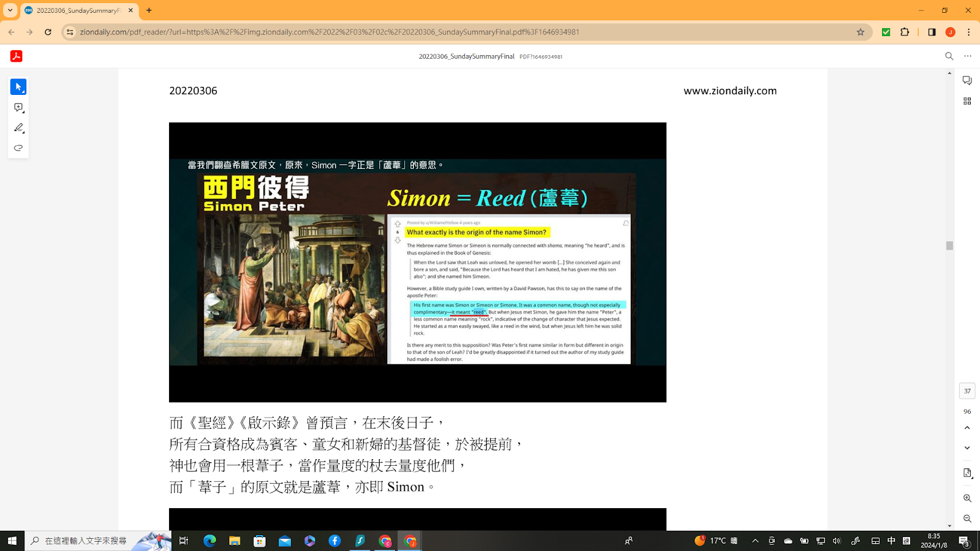
Task: Open the page display settings icon
Action: 967,473
